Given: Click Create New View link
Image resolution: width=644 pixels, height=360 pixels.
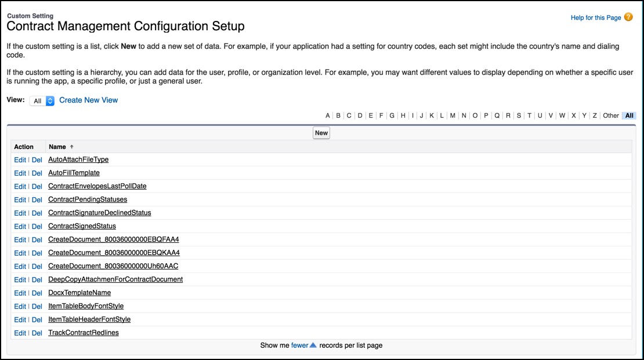Looking at the screenshot, I should tap(88, 100).
